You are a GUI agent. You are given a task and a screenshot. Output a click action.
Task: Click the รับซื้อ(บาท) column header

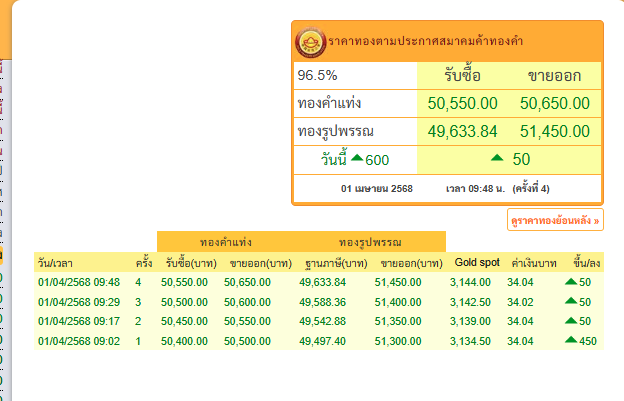tap(191, 263)
